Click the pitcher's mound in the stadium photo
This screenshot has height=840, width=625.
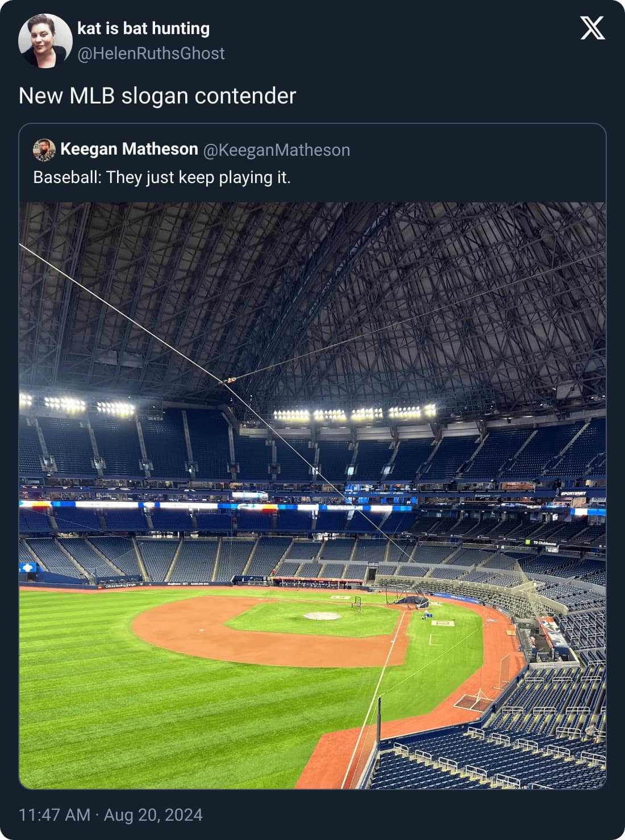[322, 616]
